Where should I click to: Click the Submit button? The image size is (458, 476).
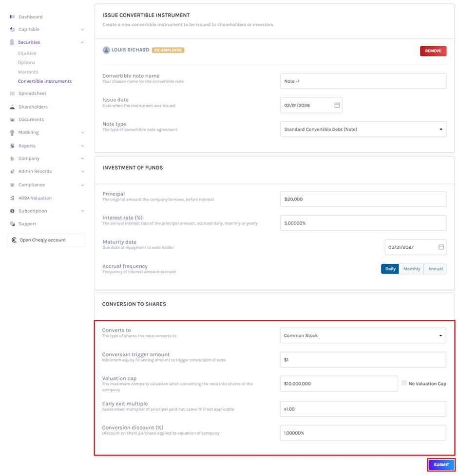tap(441, 465)
